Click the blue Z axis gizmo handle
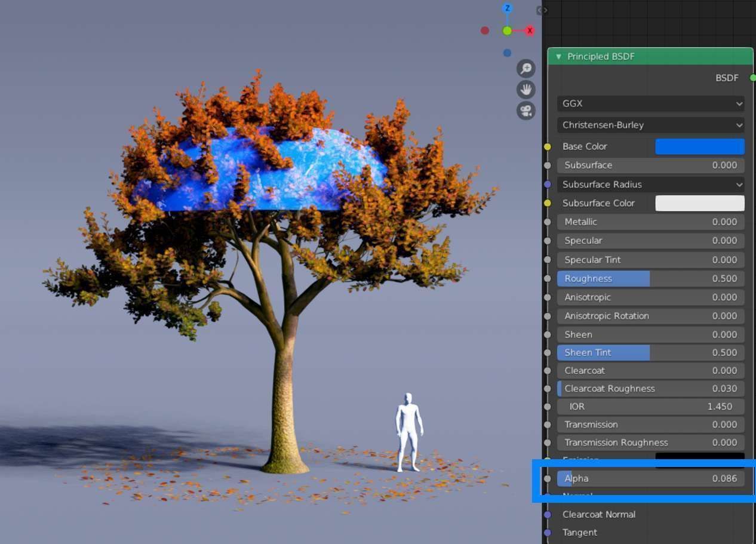The width and height of the screenshot is (756, 544). (x=508, y=8)
